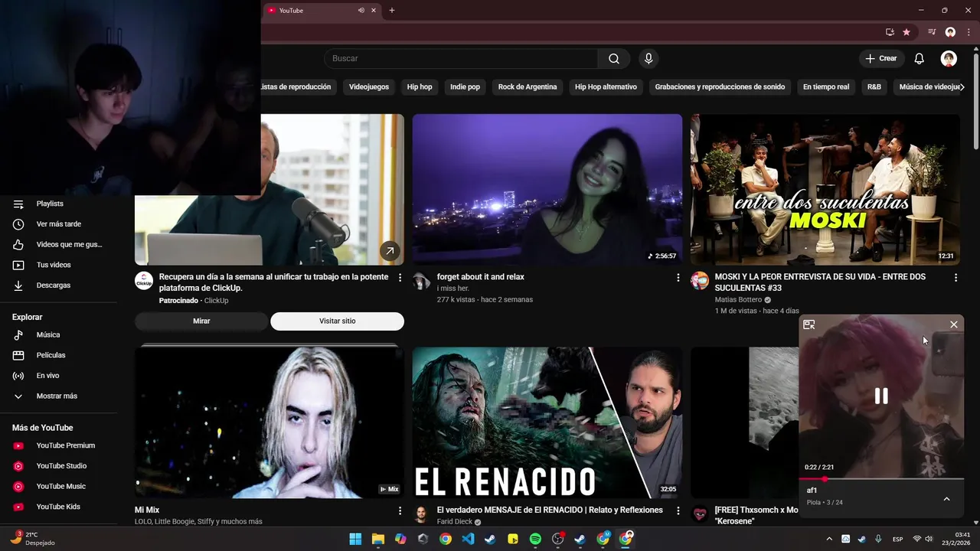Open options menu for forget about it video

click(678, 277)
